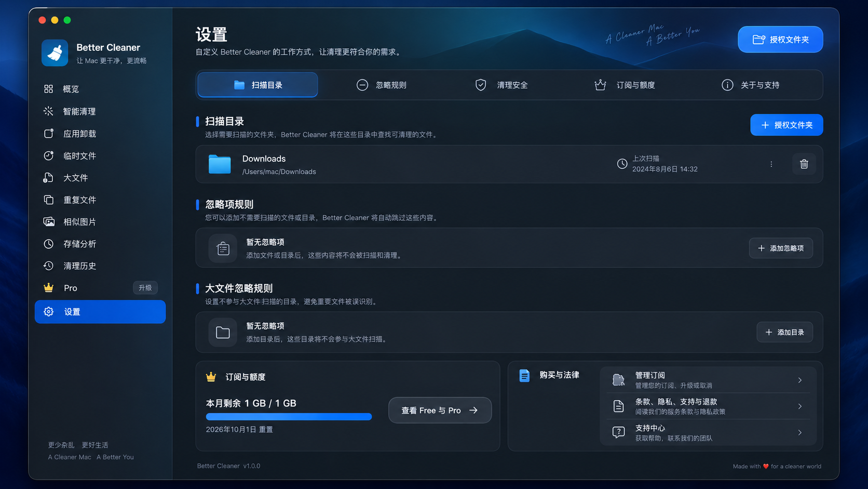Viewport: 868px width, 489px height.
Task: Open the Downloads row three-dot menu
Action: coord(771,164)
